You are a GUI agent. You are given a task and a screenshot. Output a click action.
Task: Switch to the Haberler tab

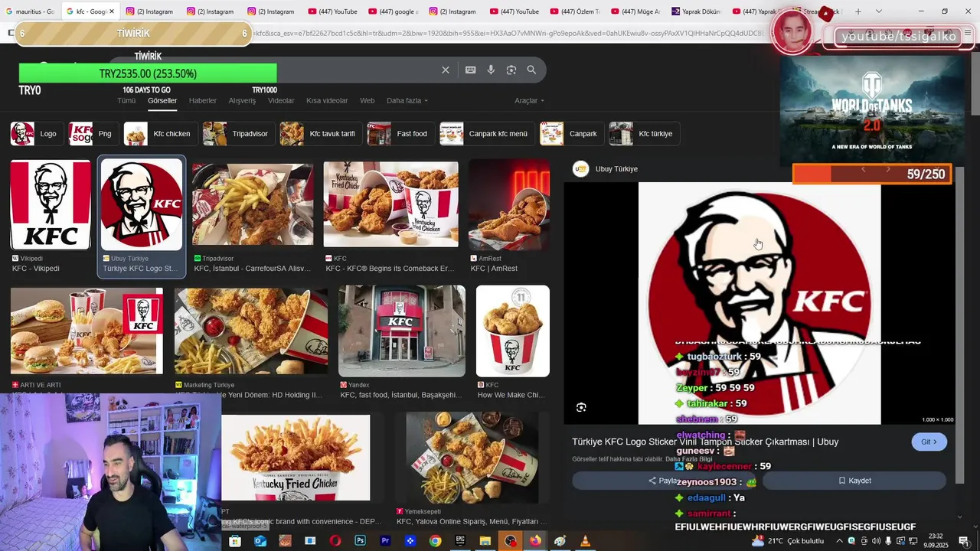pyautogui.click(x=203, y=100)
